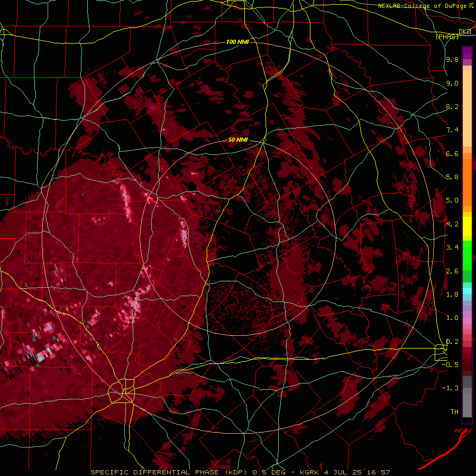Image resolution: width=476 pixels, height=476 pixels.
Task: Click the "5.8" color scale value
Action: coord(452,177)
